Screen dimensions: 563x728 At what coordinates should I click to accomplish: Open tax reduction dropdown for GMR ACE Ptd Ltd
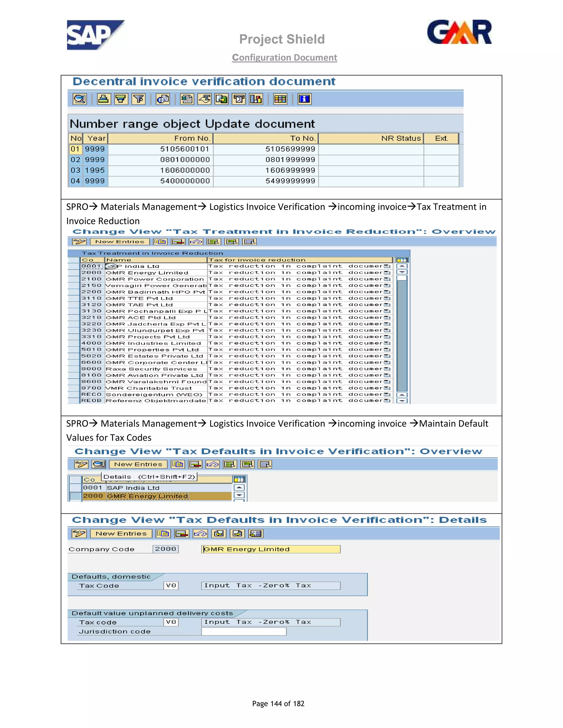[x=387, y=318]
